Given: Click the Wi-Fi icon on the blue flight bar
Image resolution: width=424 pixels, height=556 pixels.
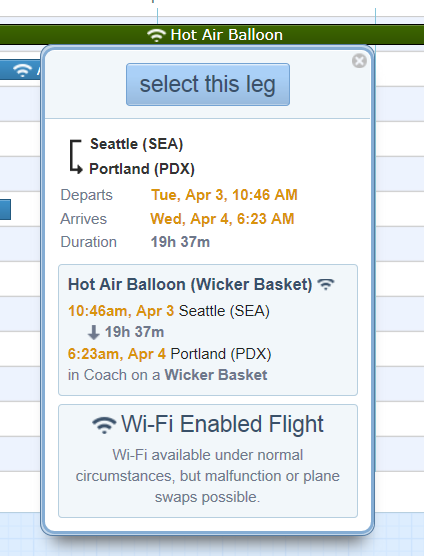Looking at the screenshot, I should (x=22, y=70).
